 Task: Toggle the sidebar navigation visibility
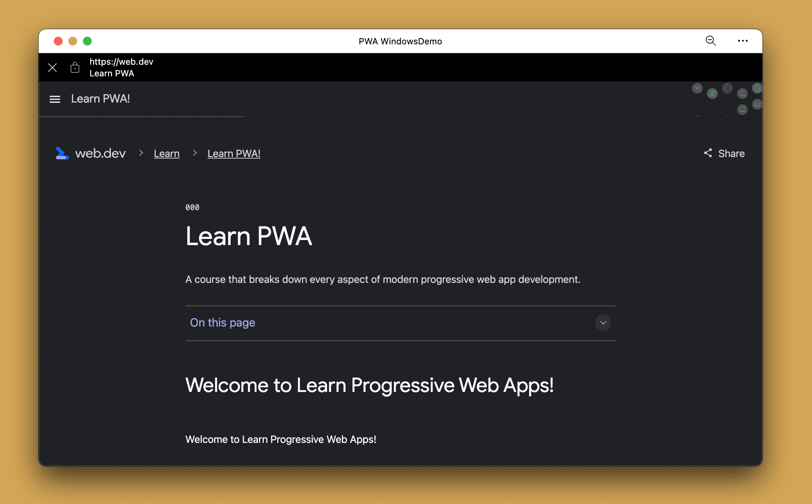(55, 99)
